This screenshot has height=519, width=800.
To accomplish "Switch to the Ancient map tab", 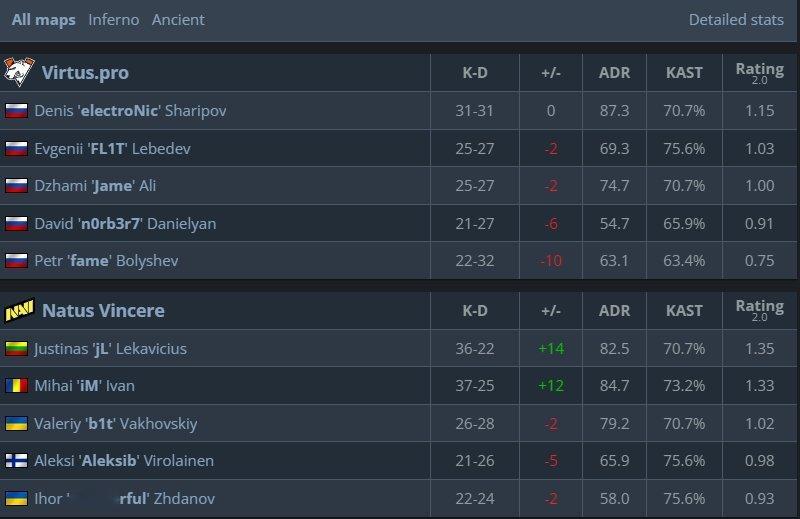I will (178, 20).
